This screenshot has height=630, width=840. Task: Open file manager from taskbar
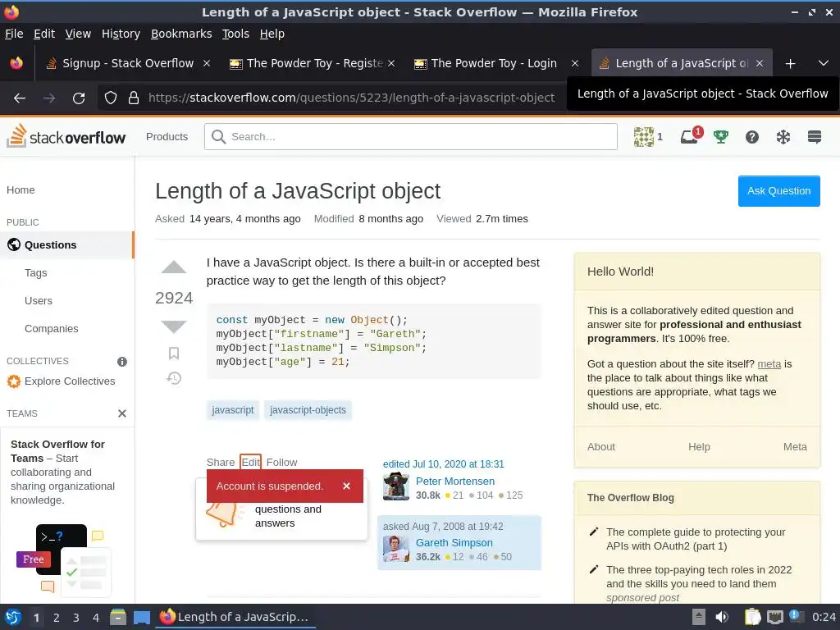pos(118,617)
